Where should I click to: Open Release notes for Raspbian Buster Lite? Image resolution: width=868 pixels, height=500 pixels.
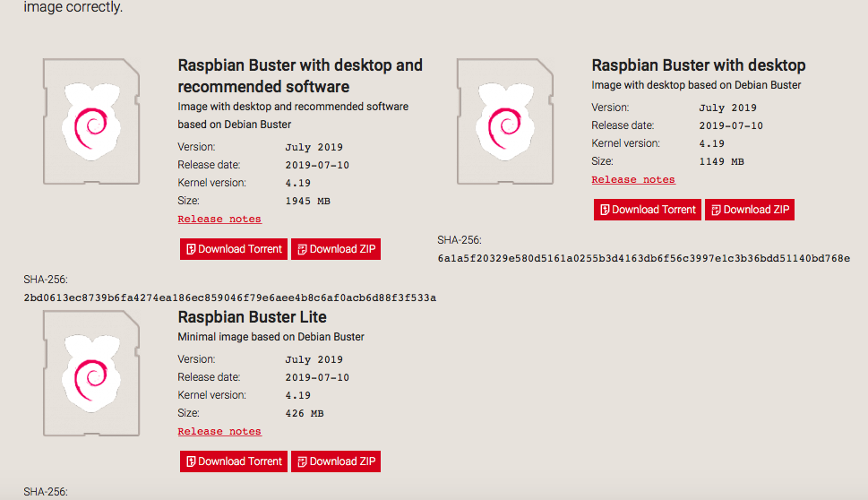click(219, 431)
